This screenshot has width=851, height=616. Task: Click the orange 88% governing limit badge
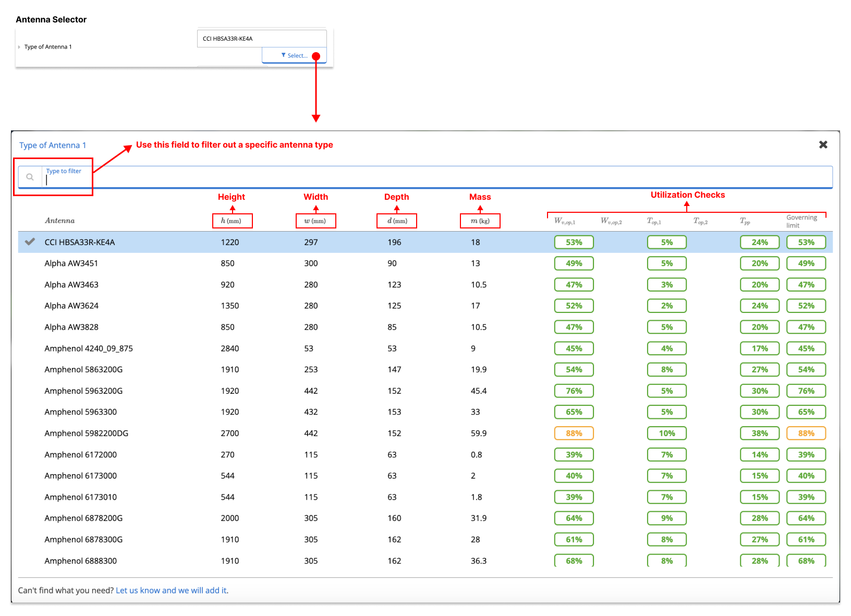[806, 433]
